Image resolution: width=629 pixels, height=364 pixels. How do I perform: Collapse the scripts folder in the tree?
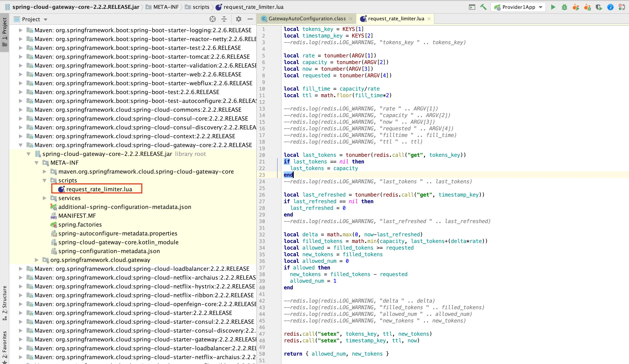45,180
